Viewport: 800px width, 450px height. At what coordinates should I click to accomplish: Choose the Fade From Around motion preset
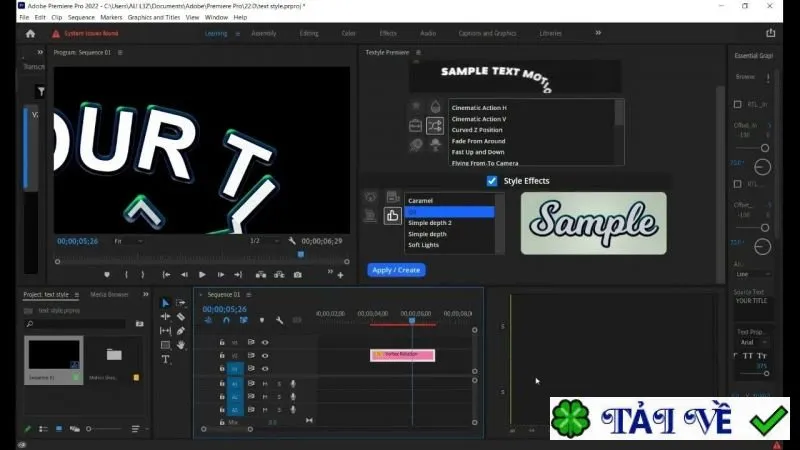(x=478, y=141)
